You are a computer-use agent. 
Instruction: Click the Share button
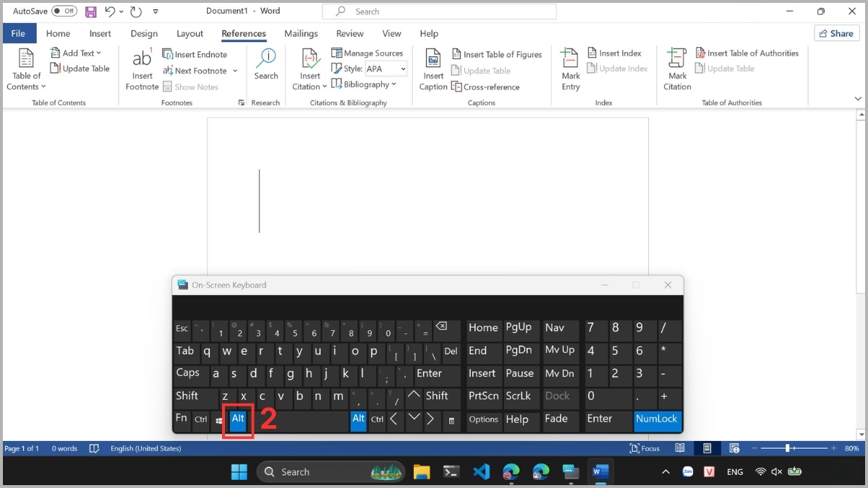tap(837, 33)
